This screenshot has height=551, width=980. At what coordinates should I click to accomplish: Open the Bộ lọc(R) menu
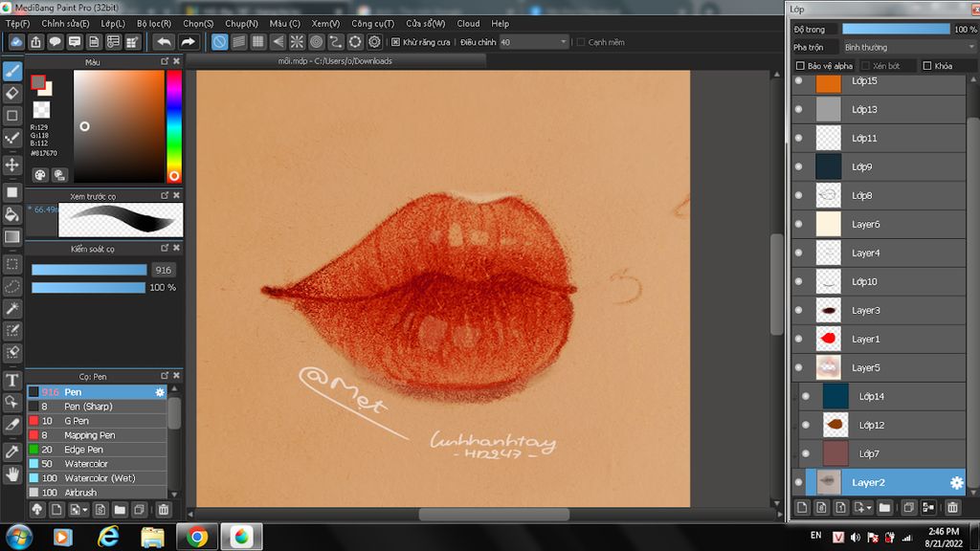coord(153,23)
